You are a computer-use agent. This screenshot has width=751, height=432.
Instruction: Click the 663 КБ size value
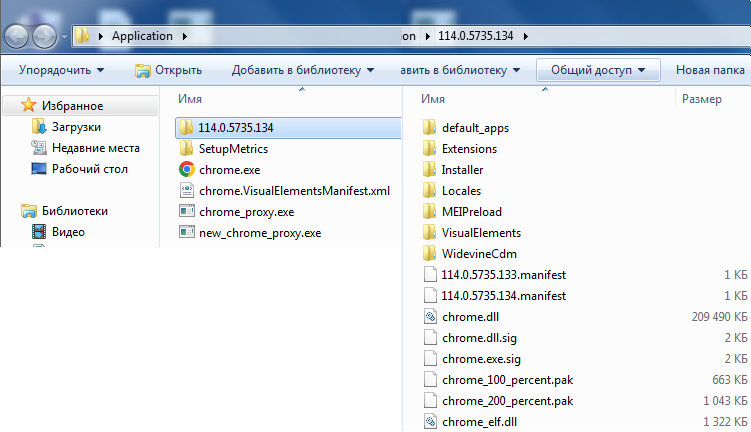coord(729,380)
